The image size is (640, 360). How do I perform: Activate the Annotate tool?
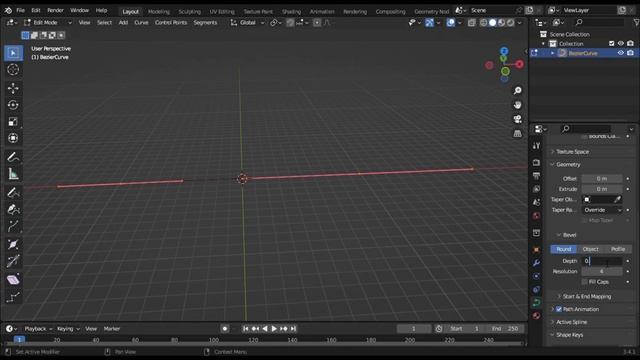[13, 157]
